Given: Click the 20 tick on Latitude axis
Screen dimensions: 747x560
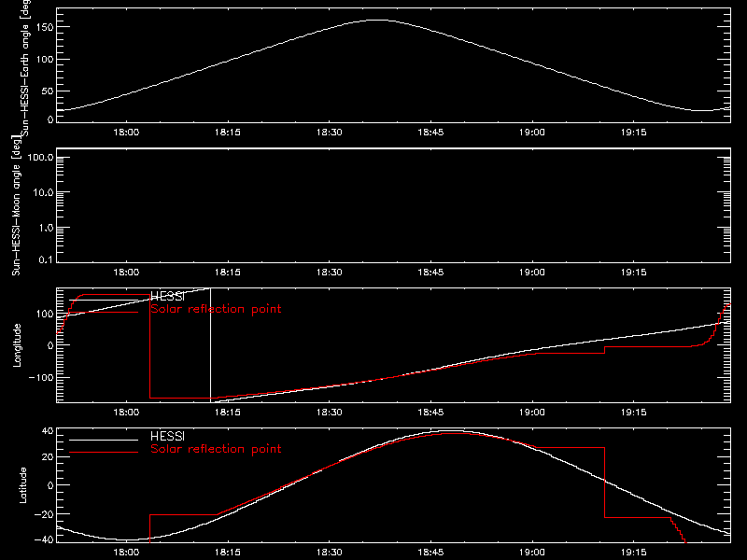Looking at the screenshot, I should (48, 457).
